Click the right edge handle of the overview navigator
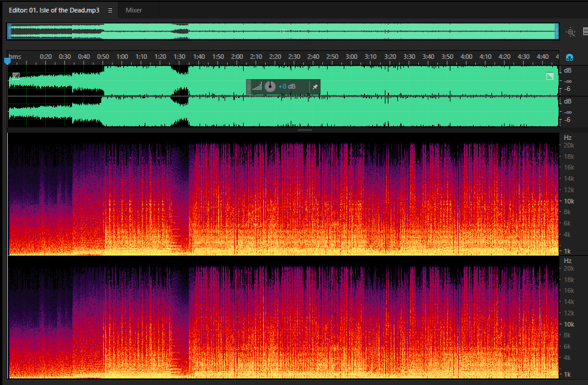 [557, 32]
